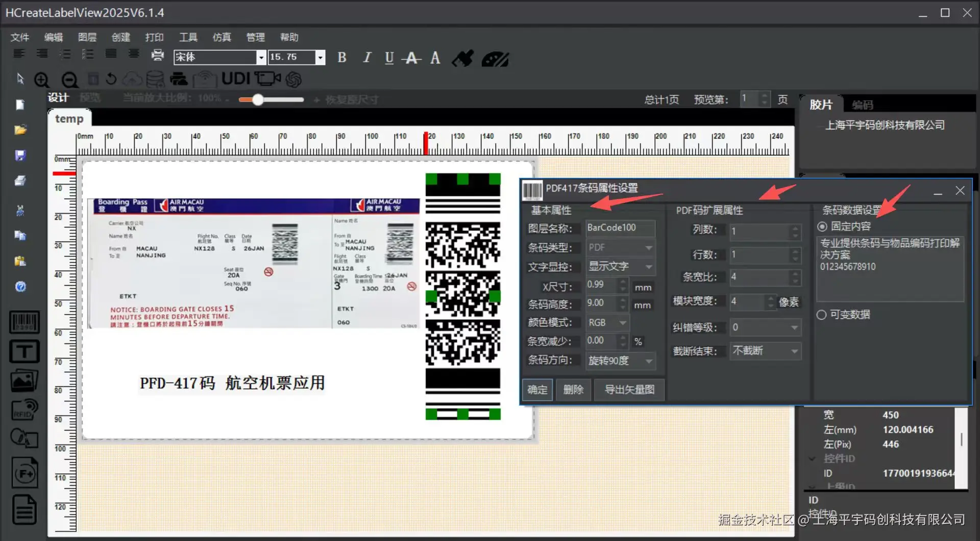Click the zoom in magnifier
Viewport: 980px width, 541px height.
pyautogui.click(x=42, y=80)
